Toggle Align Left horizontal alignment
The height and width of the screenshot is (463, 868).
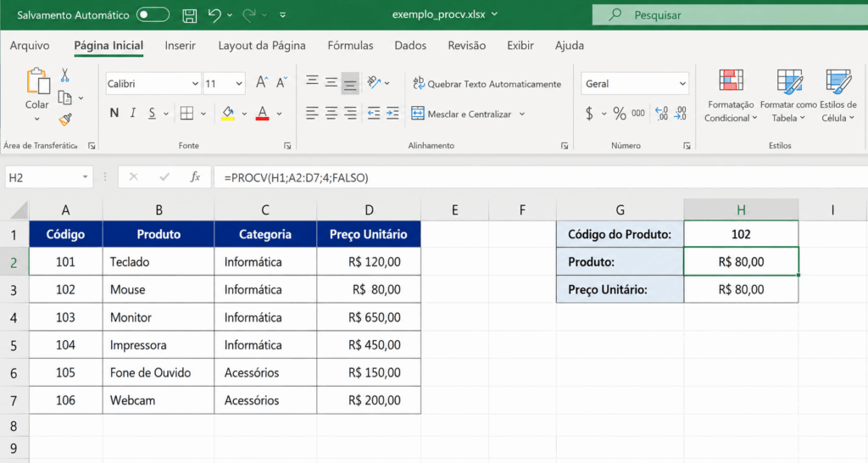click(312, 114)
